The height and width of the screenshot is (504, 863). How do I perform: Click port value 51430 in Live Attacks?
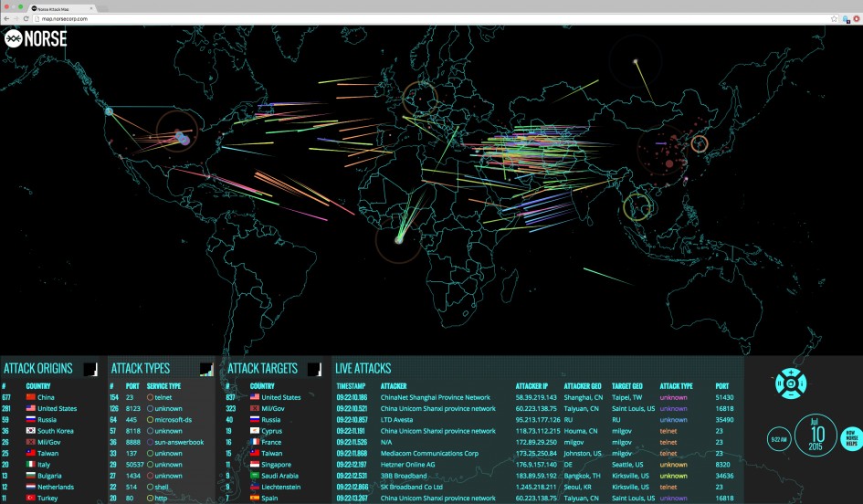[x=724, y=397]
